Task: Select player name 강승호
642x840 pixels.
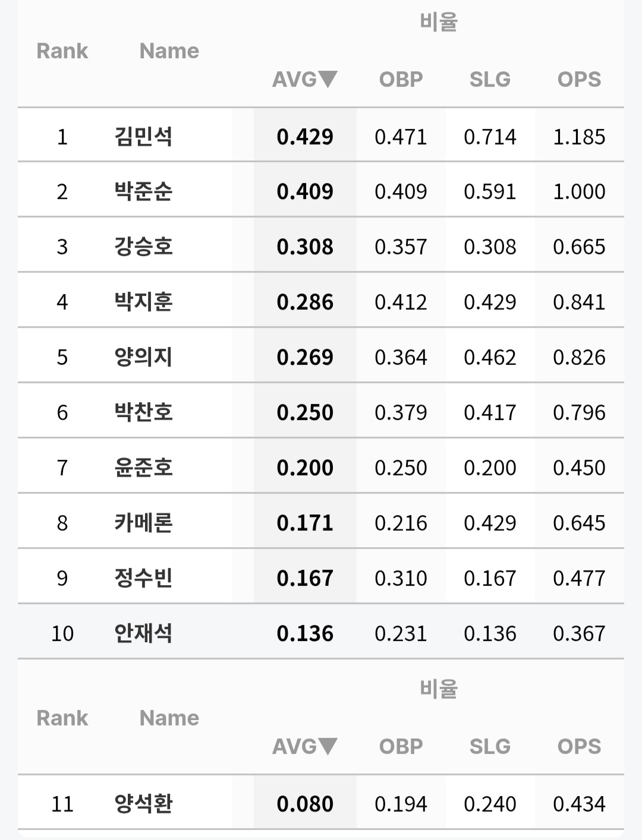Action: [x=143, y=247]
